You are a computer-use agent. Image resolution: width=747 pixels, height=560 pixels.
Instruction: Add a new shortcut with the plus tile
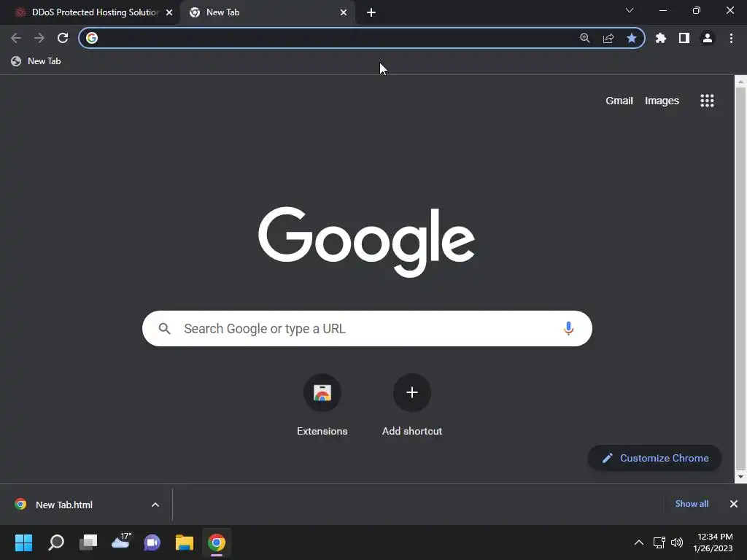click(412, 405)
